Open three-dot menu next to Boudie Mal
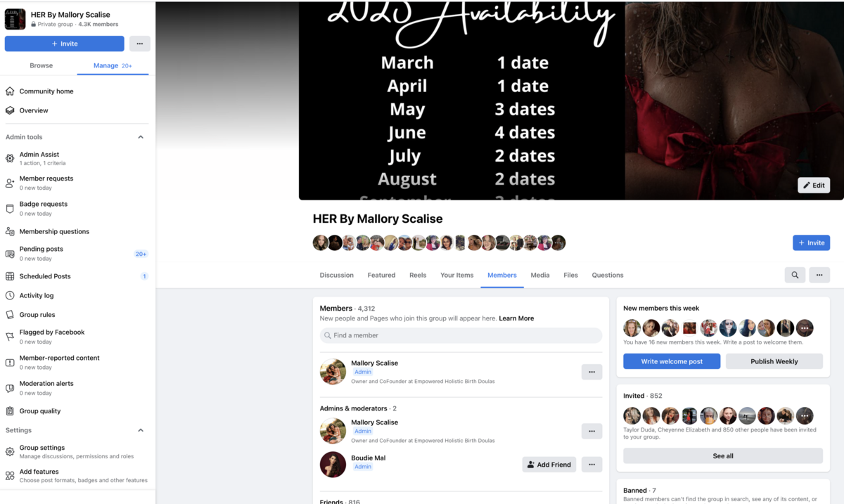 592,465
